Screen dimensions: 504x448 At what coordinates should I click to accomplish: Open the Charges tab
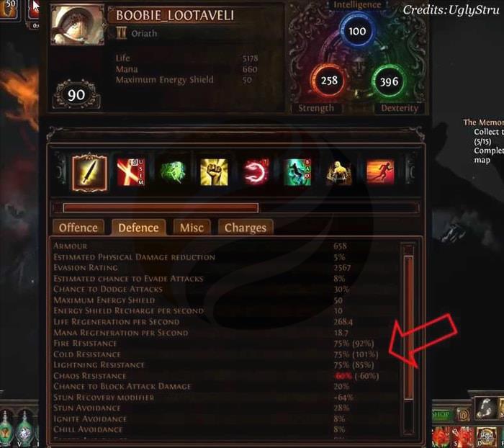pyautogui.click(x=246, y=228)
